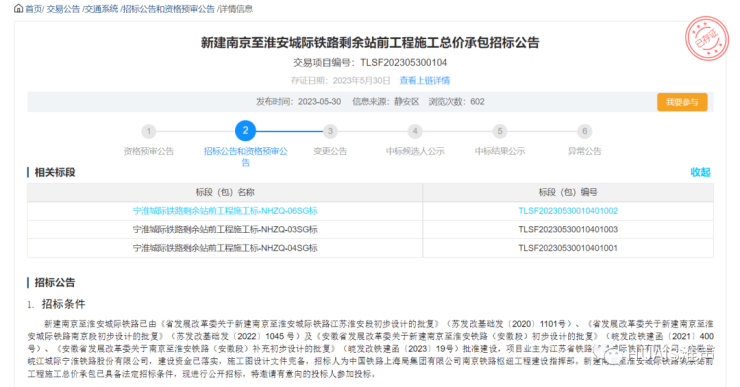Select step 4 circle 中标候选人公示

tap(415, 131)
